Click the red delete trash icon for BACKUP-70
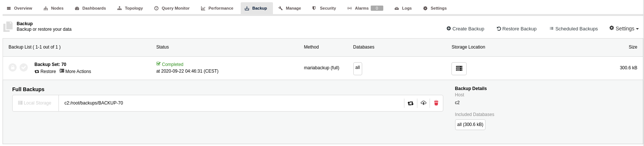The height and width of the screenshot is (146, 644). pos(436,103)
